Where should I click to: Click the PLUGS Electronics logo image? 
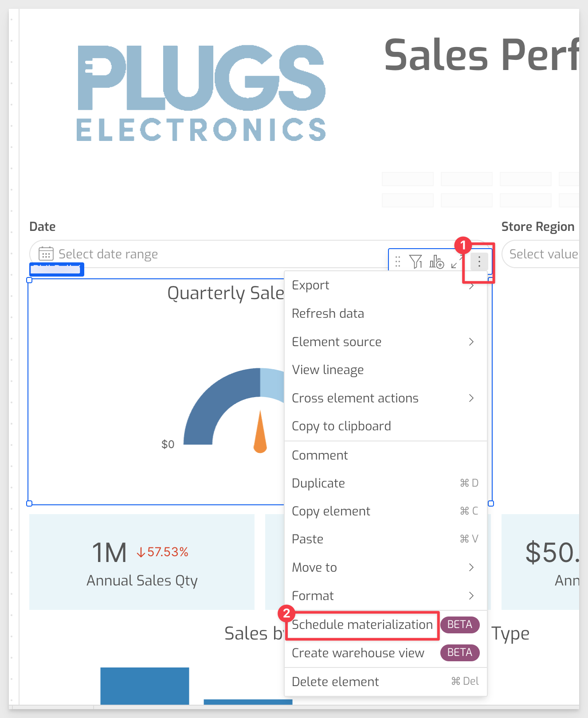[x=201, y=93]
